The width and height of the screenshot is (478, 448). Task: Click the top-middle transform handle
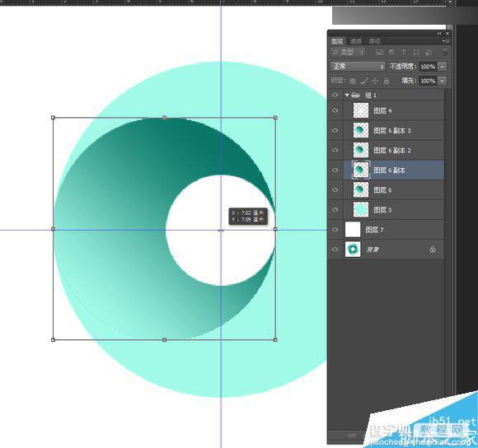(164, 118)
